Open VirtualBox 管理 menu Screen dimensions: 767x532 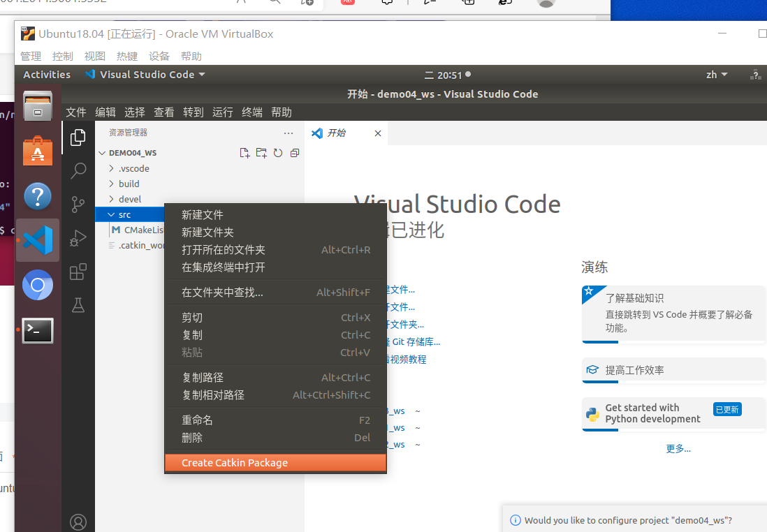(x=30, y=57)
